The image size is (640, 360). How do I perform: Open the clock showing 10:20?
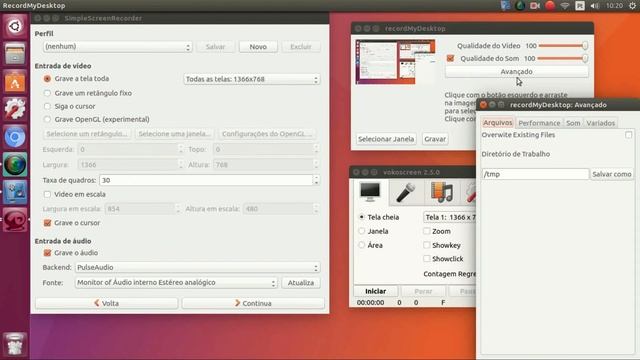(x=614, y=6)
